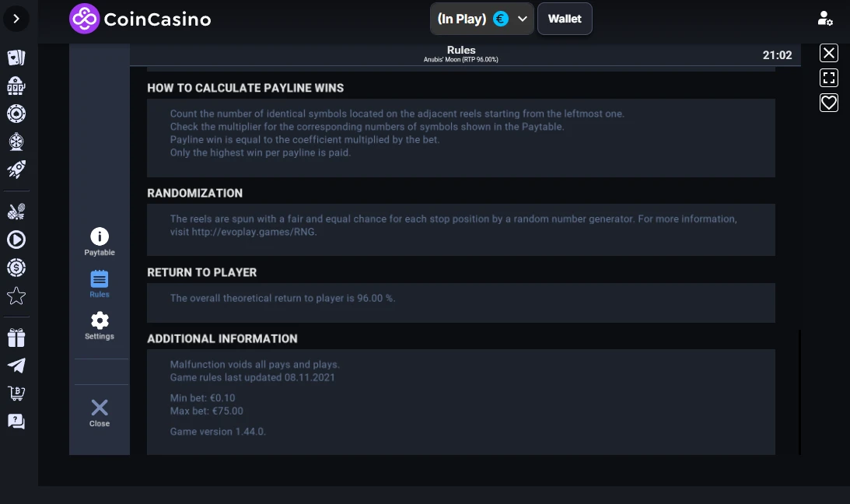The image size is (850, 504).
Task: Add game to favorites with heart icon
Action: point(829,103)
